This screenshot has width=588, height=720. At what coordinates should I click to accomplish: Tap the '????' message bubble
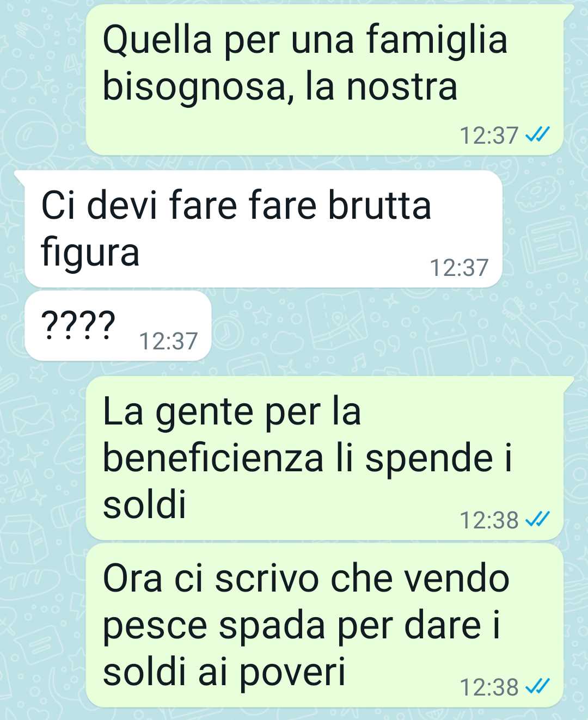[118, 325]
